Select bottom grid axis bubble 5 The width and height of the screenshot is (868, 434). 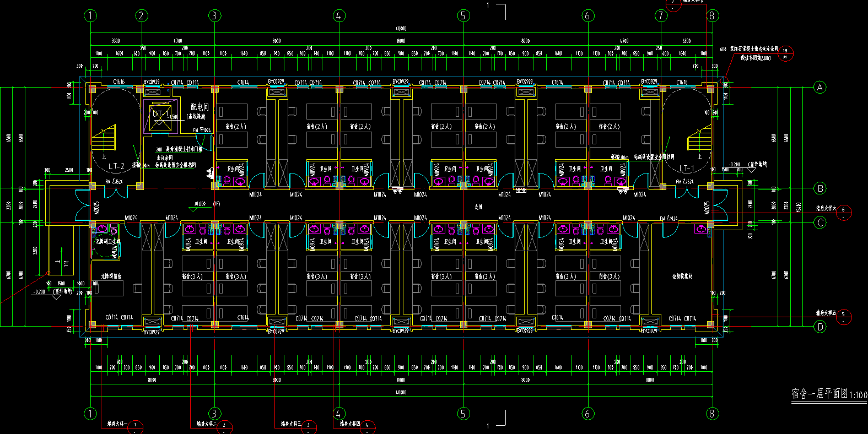[x=463, y=413]
